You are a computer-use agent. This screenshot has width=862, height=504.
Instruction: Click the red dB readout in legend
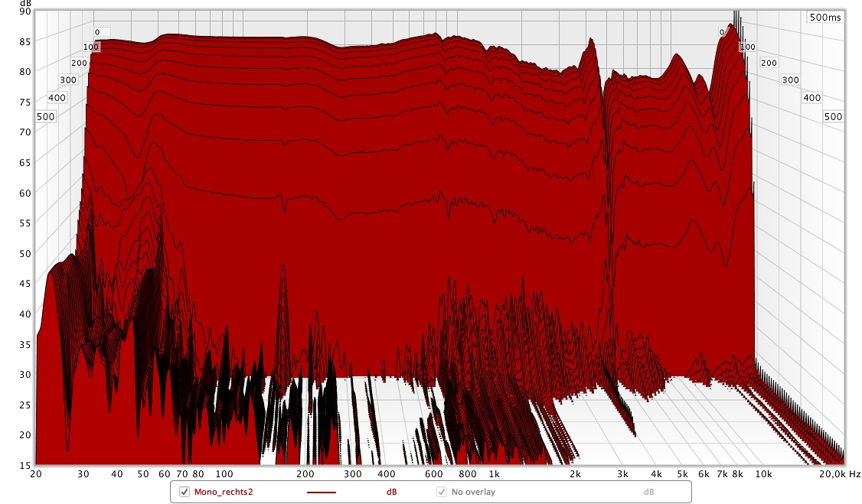(x=390, y=492)
